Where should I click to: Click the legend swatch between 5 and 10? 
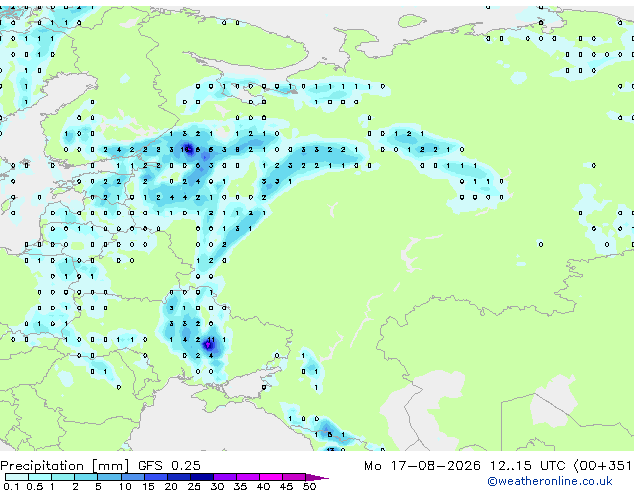coord(109,477)
